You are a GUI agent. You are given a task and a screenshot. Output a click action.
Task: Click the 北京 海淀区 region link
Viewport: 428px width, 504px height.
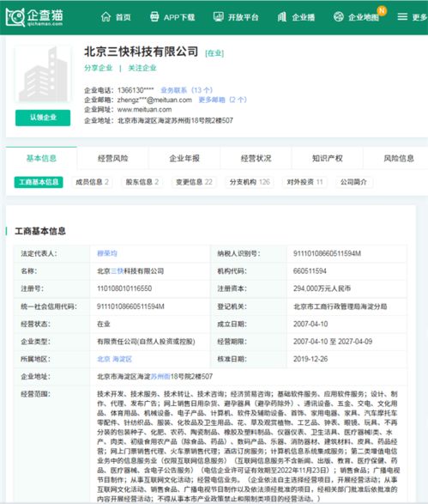[114, 360]
